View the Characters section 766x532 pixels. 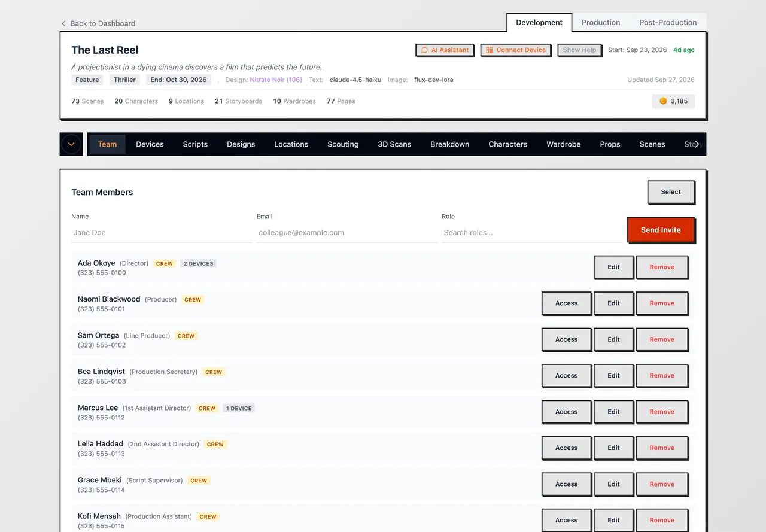pos(508,144)
